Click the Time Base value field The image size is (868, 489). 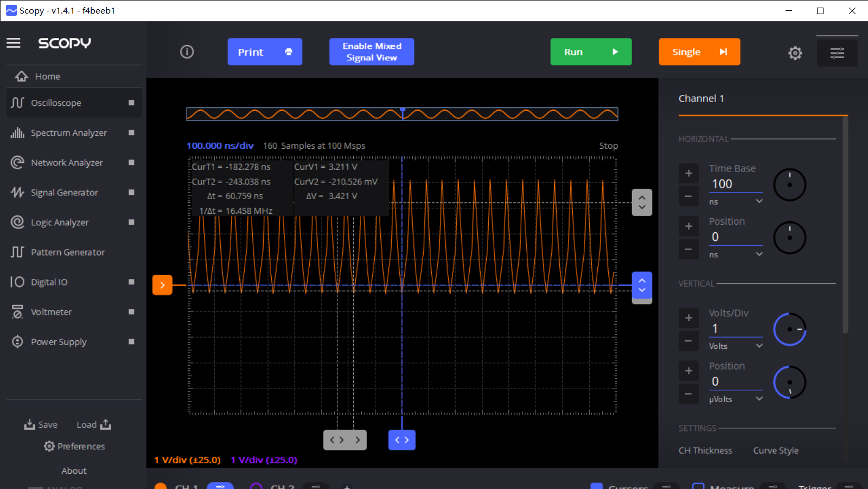735,184
